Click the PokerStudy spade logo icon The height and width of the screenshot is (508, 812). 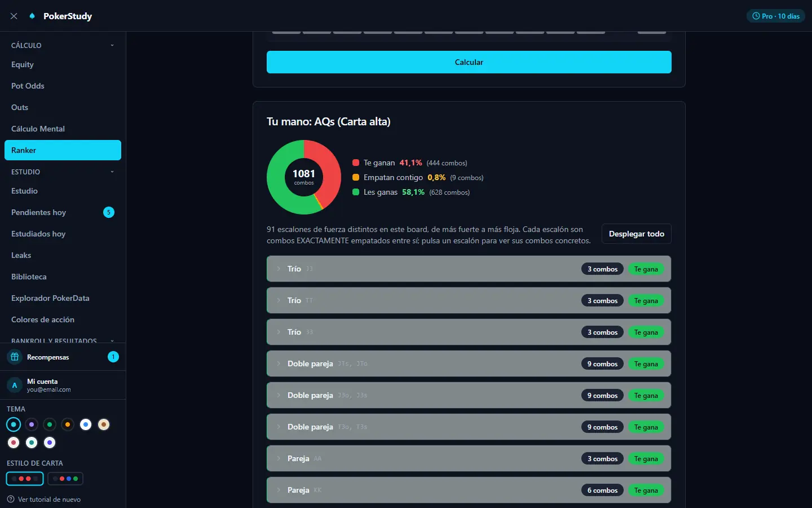(x=32, y=16)
